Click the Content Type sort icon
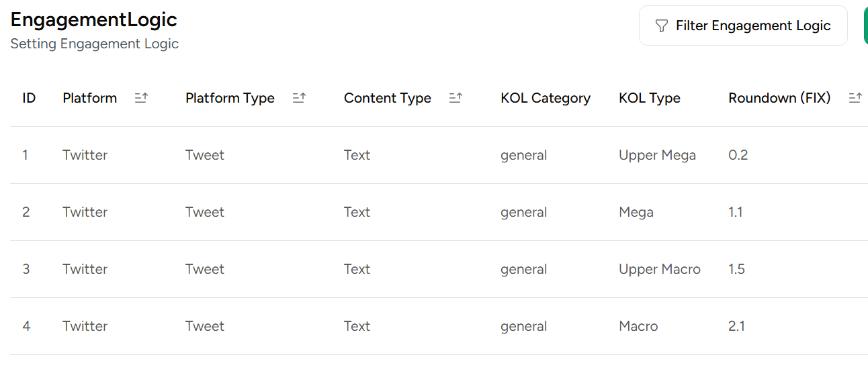Image resolution: width=868 pixels, height=365 pixels. (x=455, y=98)
